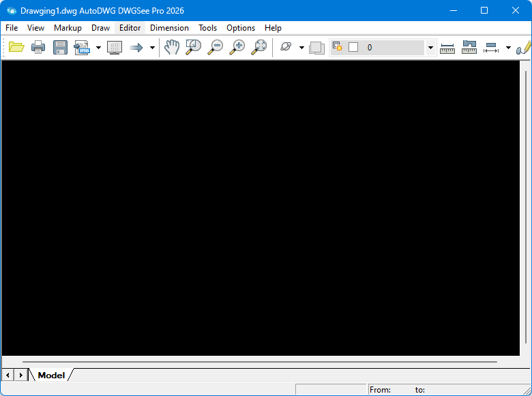
Task: Click the black drawing canvas area
Action: click(x=261, y=208)
